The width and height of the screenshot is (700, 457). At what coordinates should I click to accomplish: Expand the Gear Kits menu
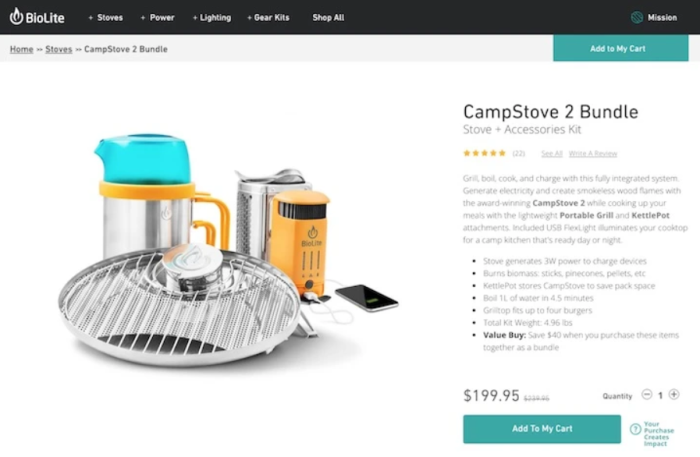[268, 17]
